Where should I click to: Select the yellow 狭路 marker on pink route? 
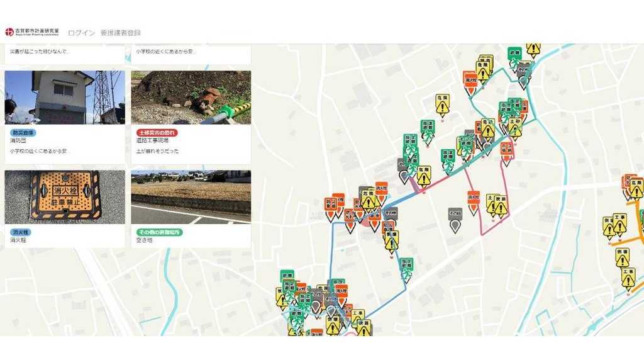501,206
